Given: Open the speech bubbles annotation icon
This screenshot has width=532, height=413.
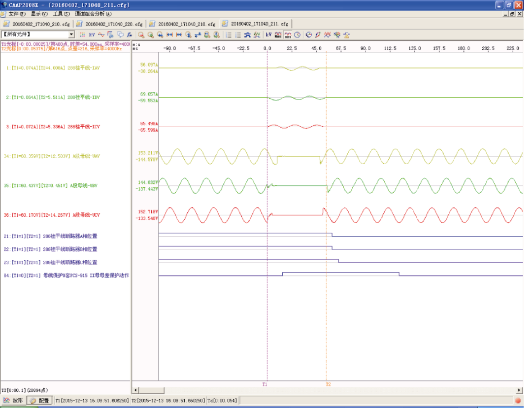Looking at the screenshot, I should click(120, 35).
